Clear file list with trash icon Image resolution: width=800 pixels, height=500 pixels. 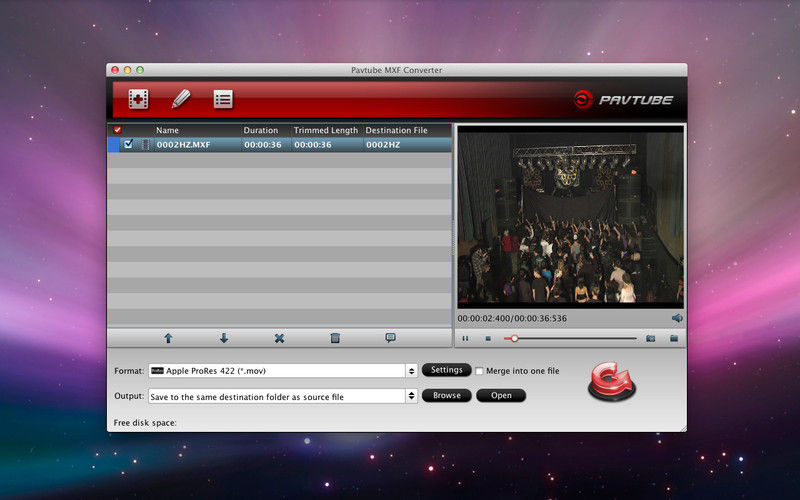tap(335, 338)
